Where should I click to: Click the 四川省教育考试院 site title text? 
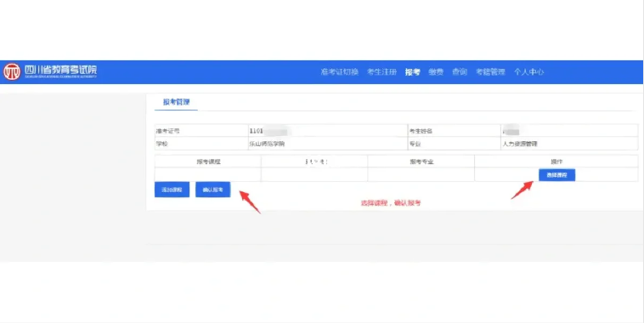coord(61,71)
